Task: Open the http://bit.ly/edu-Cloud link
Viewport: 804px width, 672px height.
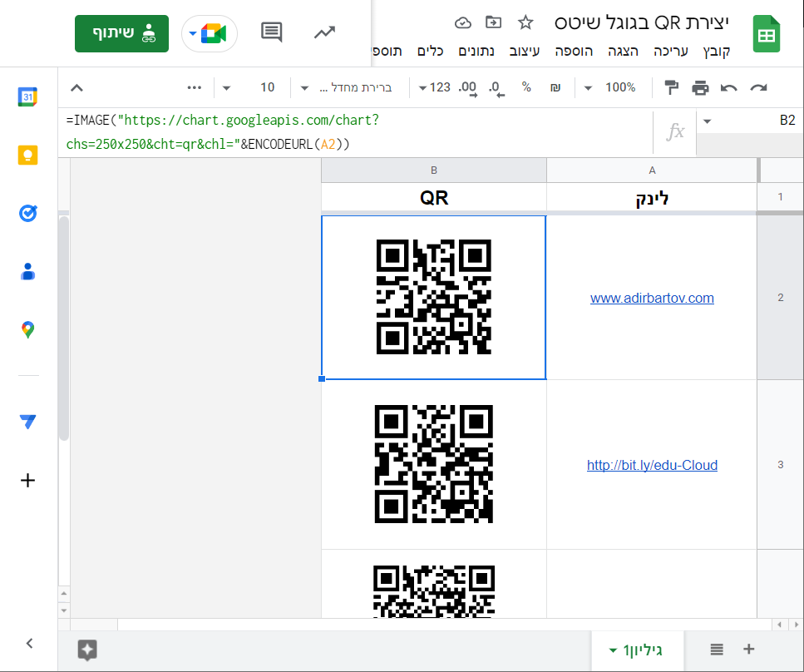Action: [x=652, y=465]
